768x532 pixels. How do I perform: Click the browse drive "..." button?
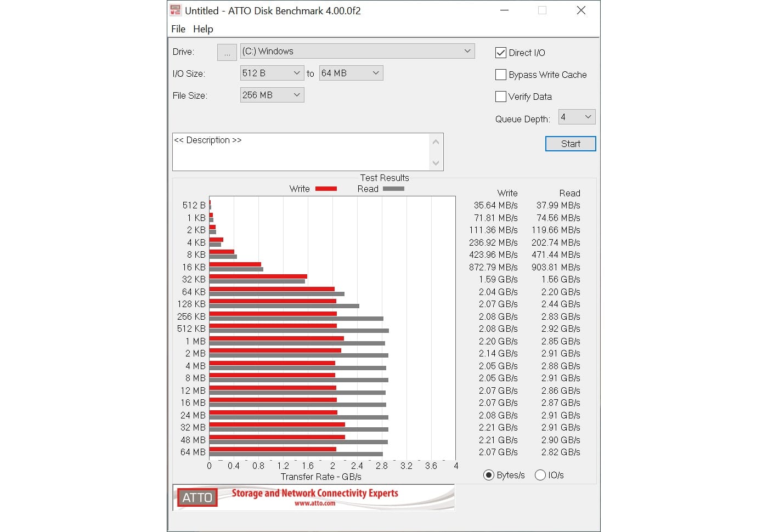click(x=227, y=52)
